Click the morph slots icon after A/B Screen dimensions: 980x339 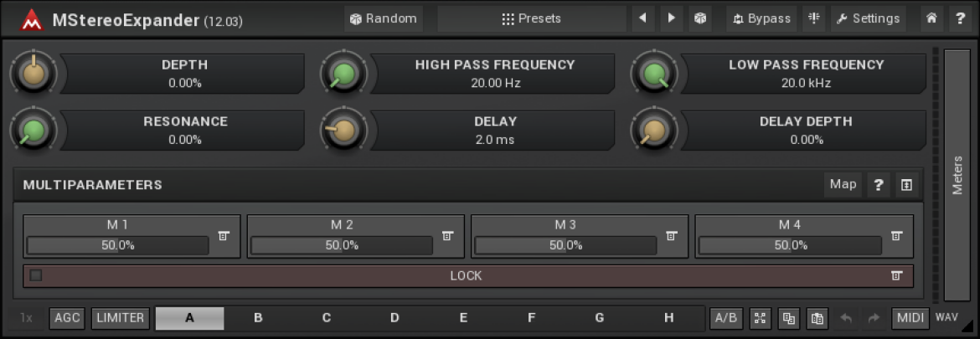point(760,318)
